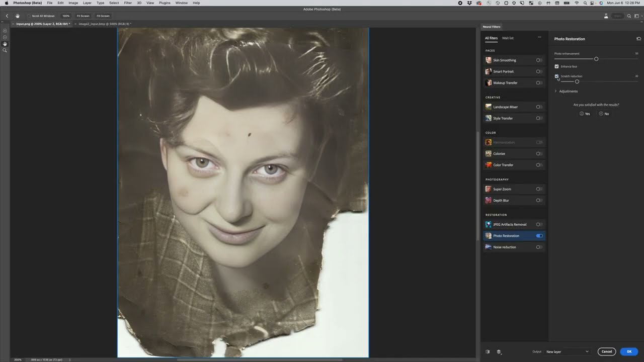Uncheck the Enhance face checkbox
Screen dimensions: 644x362
click(556, 66)
